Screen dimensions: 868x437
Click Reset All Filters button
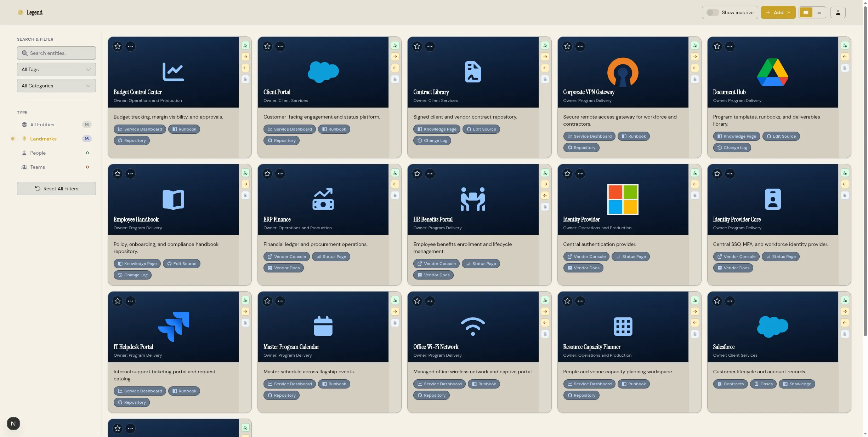(56, 189)
